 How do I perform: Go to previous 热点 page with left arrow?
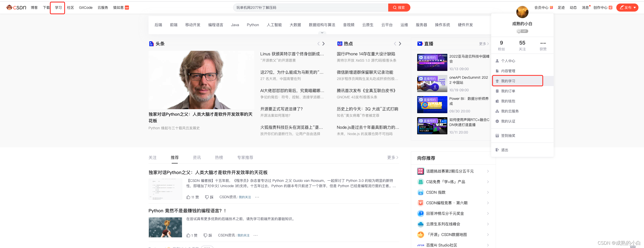tap(395, 44)
